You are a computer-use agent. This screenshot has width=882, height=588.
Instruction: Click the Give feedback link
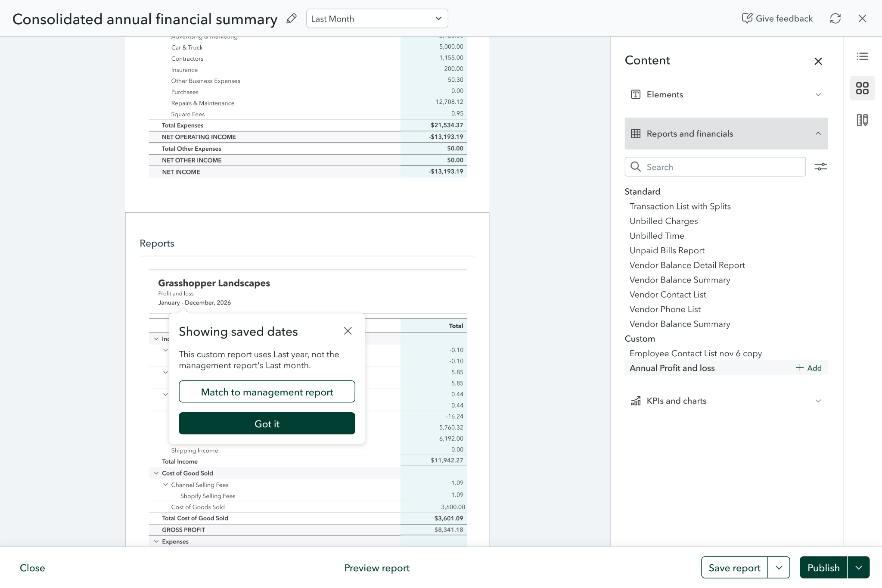click(x=777, y=19)
